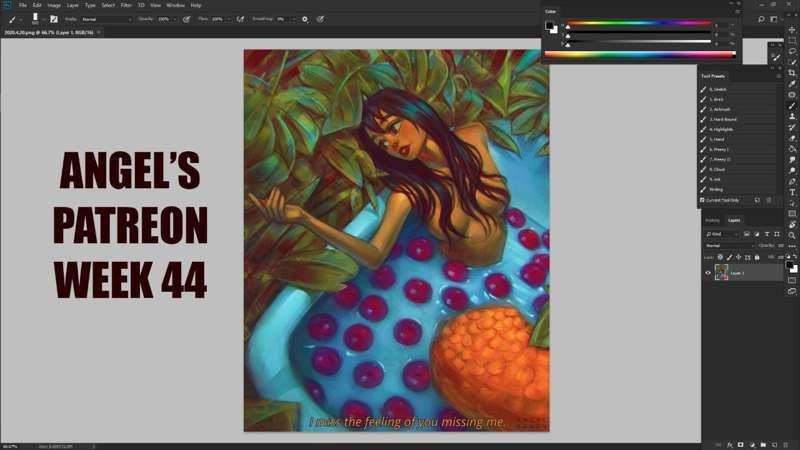Delete the selected tool preset

[769, 200]
